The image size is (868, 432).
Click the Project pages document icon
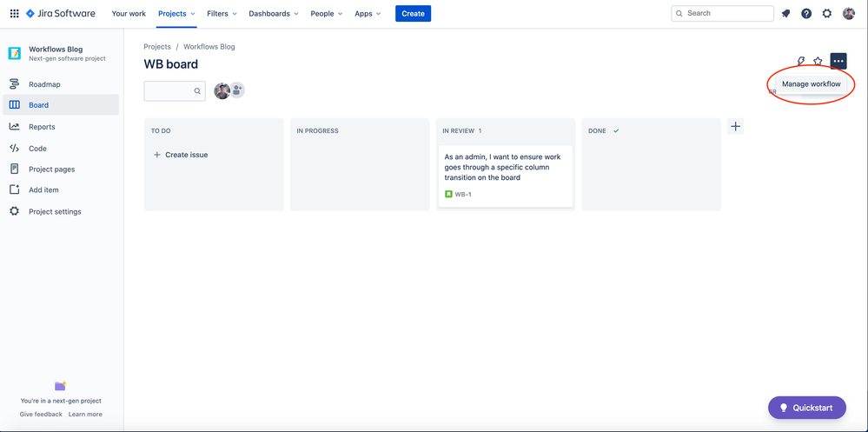click(x=15, y=169)
